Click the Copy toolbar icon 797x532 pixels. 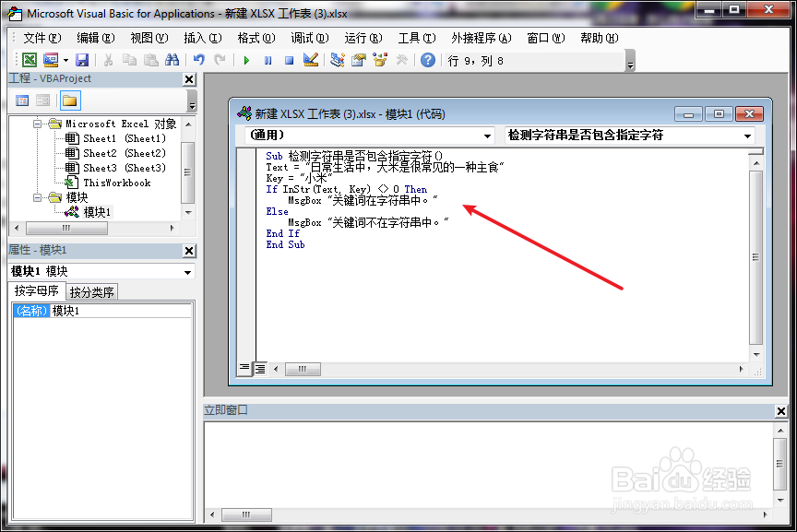(130, 60)
